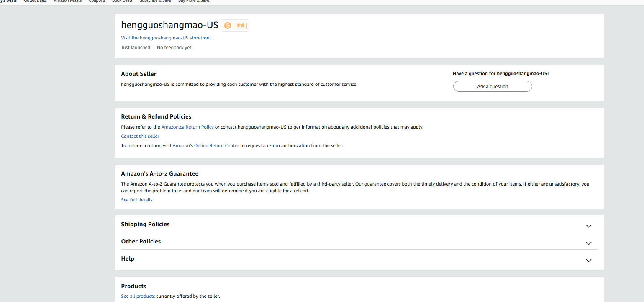Expand Shipping Policies with chevron arrow
The height and width of the screenshot is (302, 644).
tap(589, 226)
